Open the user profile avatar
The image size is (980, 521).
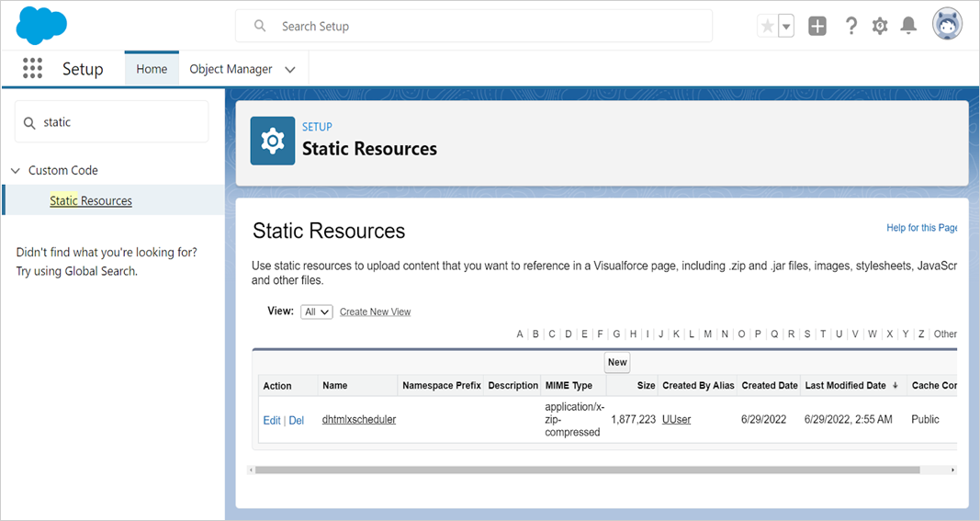point(947,26)
